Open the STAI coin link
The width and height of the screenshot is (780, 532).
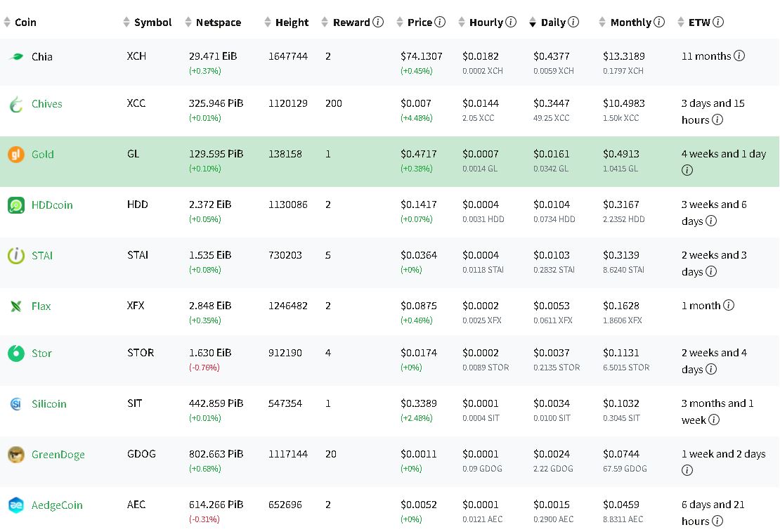click(42, 256)
